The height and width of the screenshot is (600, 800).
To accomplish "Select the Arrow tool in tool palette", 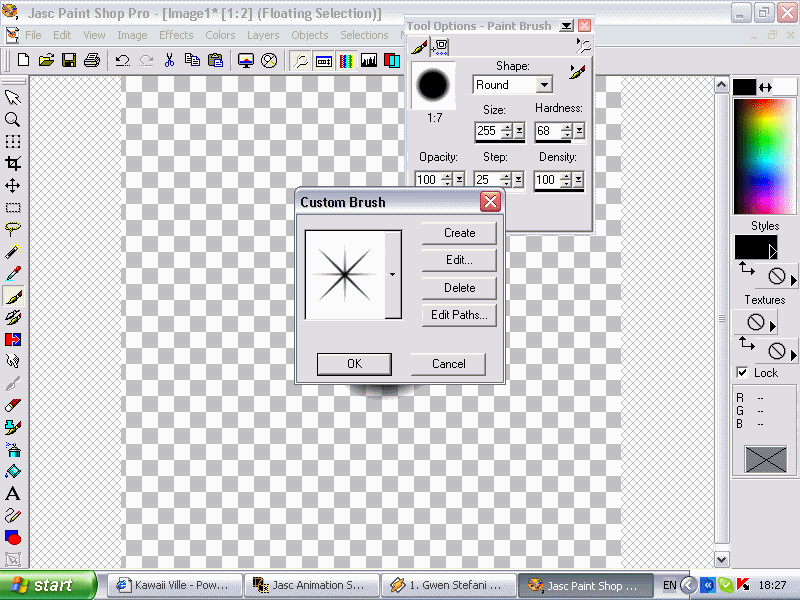I will click(12, 97).
